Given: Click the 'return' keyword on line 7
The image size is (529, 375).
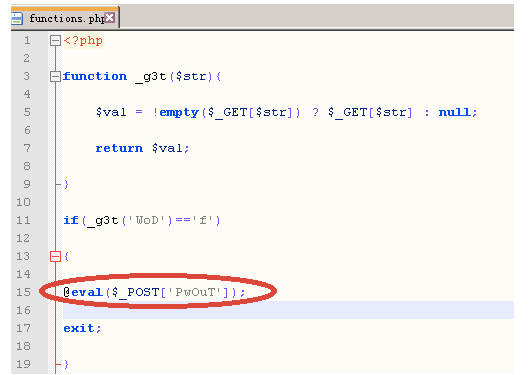Looking at the screenshot, I should tap(119, 148).
